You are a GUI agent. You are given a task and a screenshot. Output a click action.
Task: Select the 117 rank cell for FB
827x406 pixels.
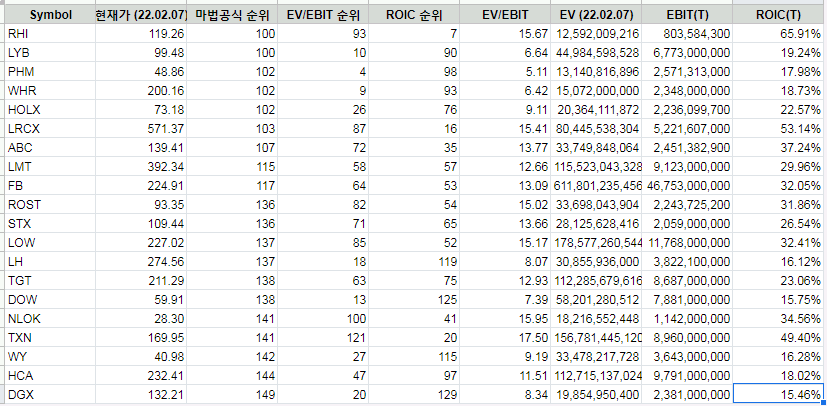(232, 186)
